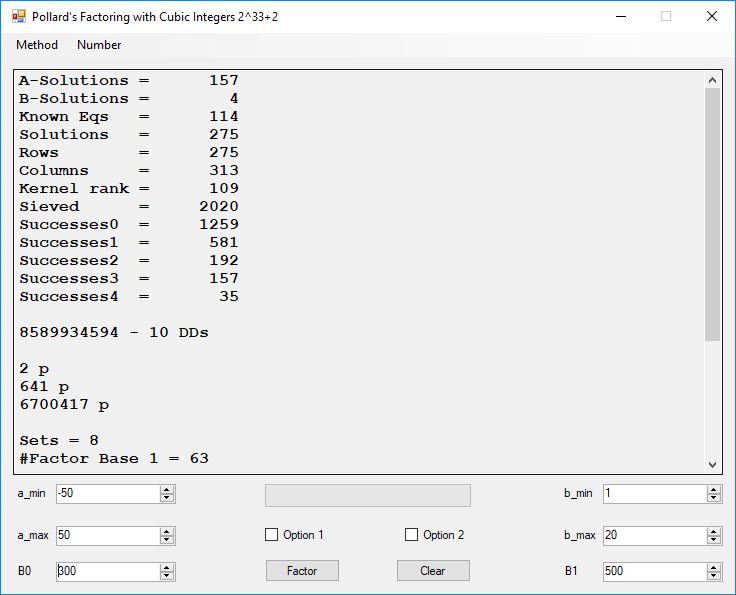The image size is (736, 595).
Task: Increase b_max with the up arrow
Action: 714,531
